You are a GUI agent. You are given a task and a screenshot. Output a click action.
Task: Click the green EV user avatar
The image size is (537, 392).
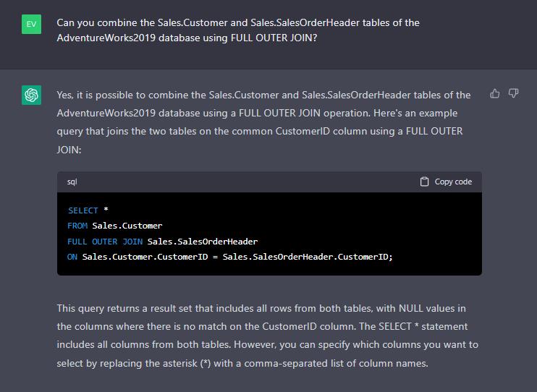pyautogui.click(x=31, y=24)
